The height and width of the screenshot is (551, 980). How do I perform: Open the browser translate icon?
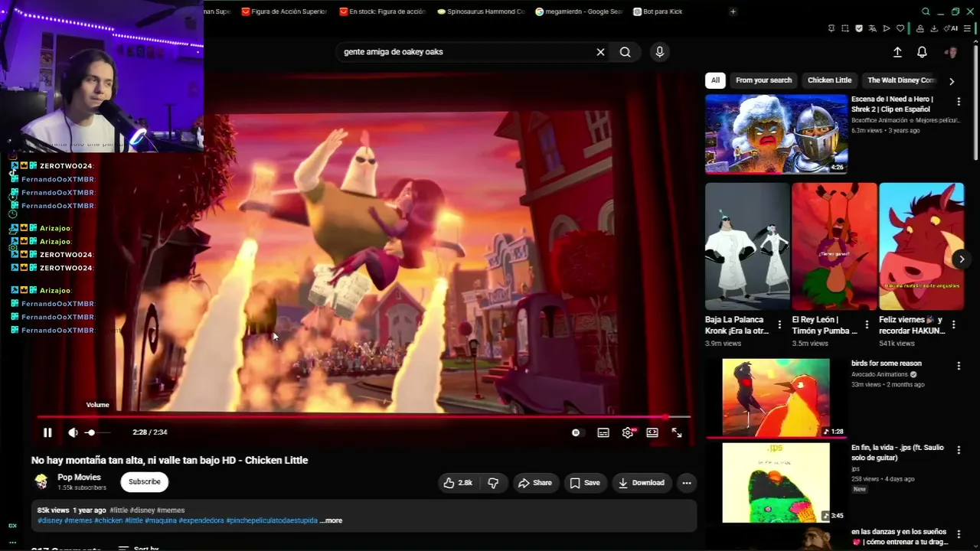click(x=873, y=28)
